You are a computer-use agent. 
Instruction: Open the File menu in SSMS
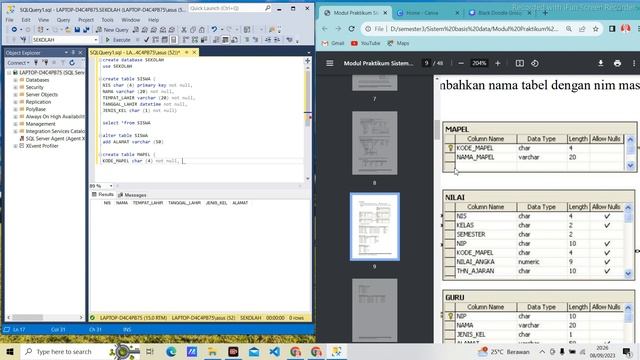click(9, 20)
